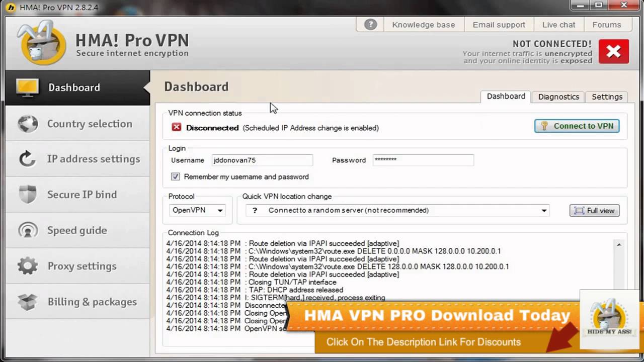This screenshot has height=362, width=644.
Task: Click the red Disconnected status icon
Action: 176,127
